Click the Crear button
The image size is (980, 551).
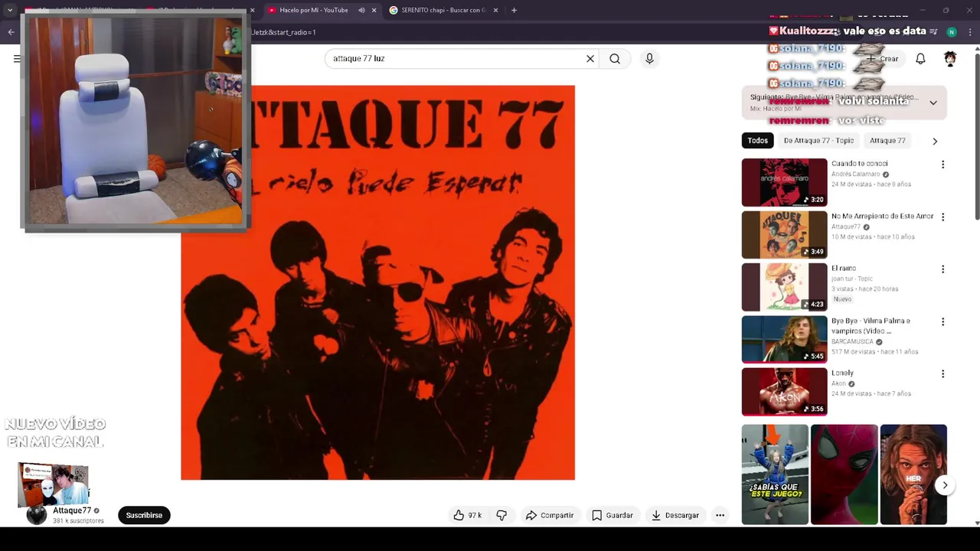pos(882,59)
